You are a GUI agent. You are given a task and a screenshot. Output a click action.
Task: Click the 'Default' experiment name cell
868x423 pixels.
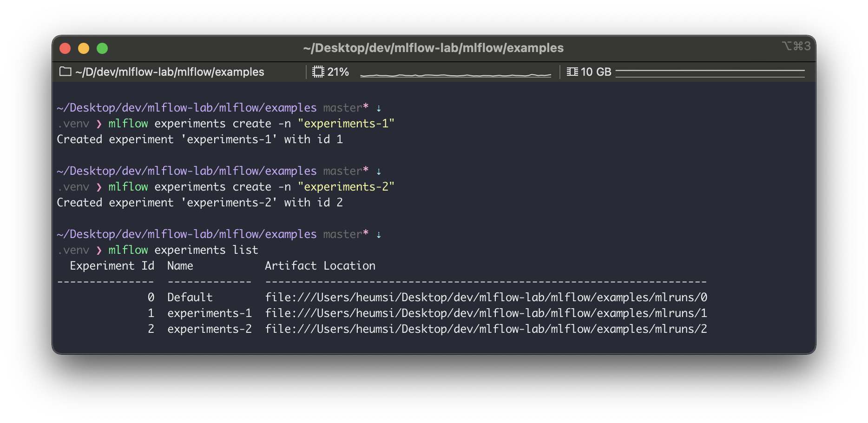click(x=190, y=297)
